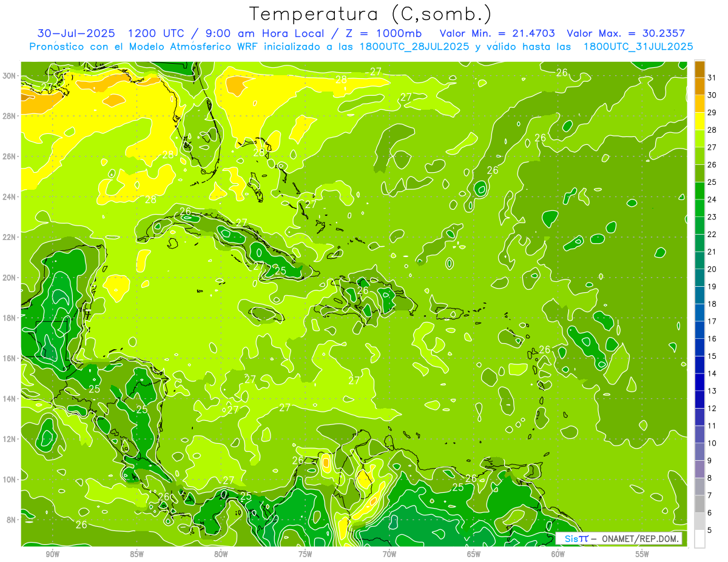
Task: Click the '85W' longitude axis label
Action: [136, 555]
